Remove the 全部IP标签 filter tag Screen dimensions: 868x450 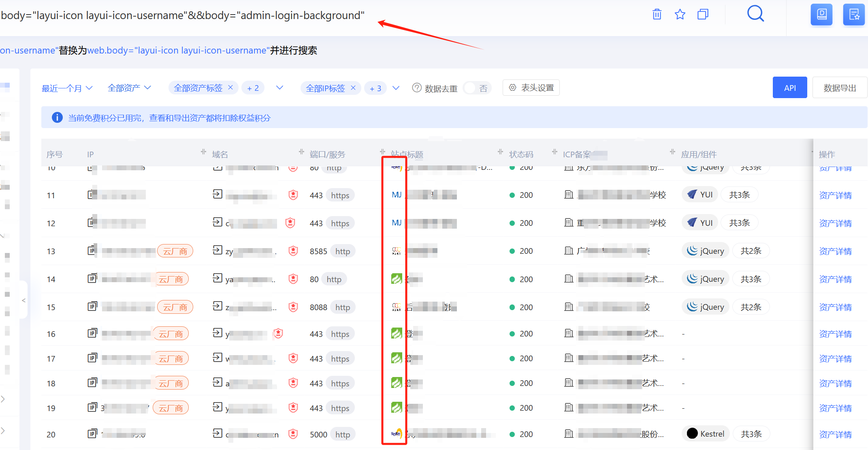pyautogui.click(x=353, y=88)
